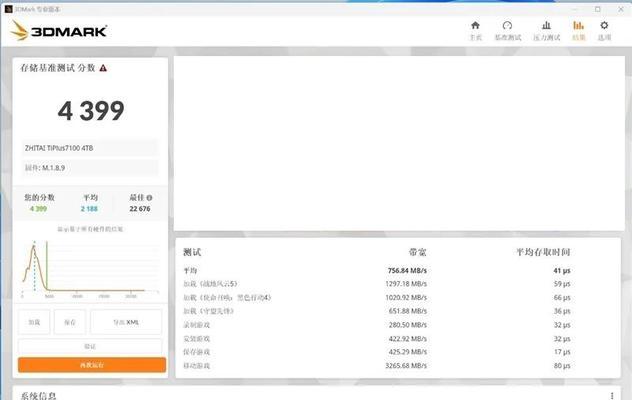The image size is (632, 400).
Task: Open the Benchmarks (基准测试) gauge icon
Action: click(507, 25)
